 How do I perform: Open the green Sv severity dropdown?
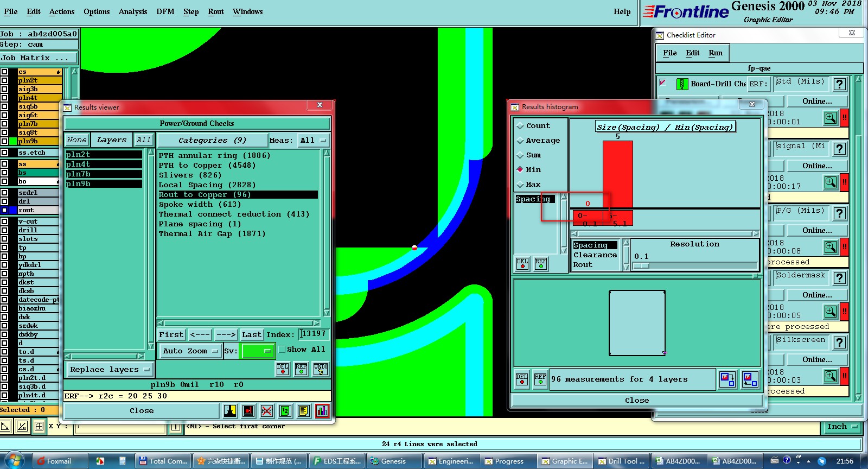(257, 351)
